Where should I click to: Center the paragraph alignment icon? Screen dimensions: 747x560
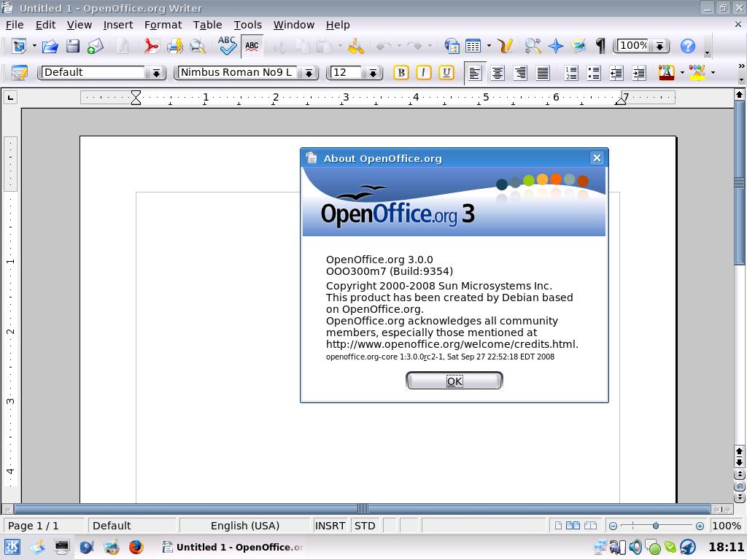pos(498,73)
